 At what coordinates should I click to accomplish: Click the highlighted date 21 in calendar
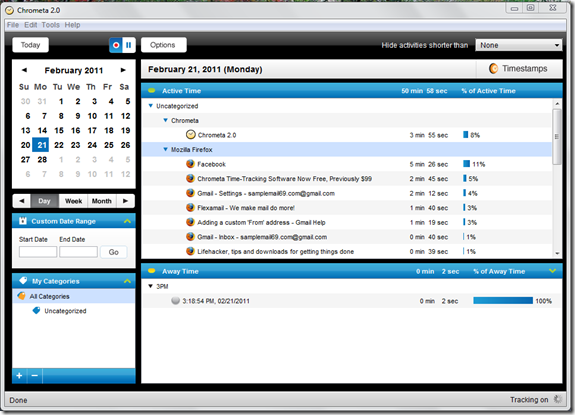[41, 145]
